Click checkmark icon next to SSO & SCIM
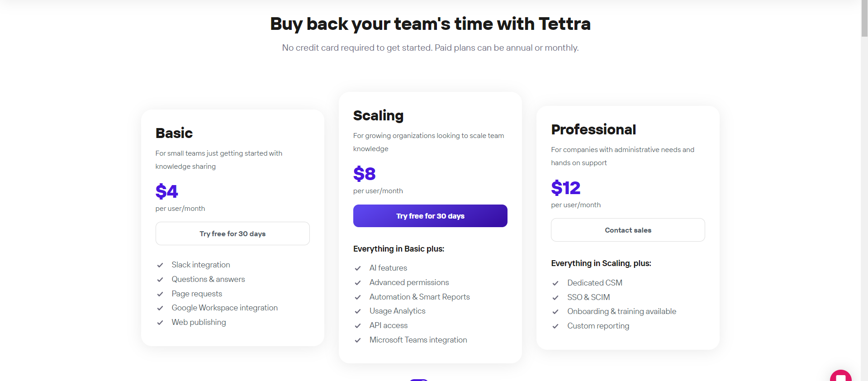 pos(555,298)
